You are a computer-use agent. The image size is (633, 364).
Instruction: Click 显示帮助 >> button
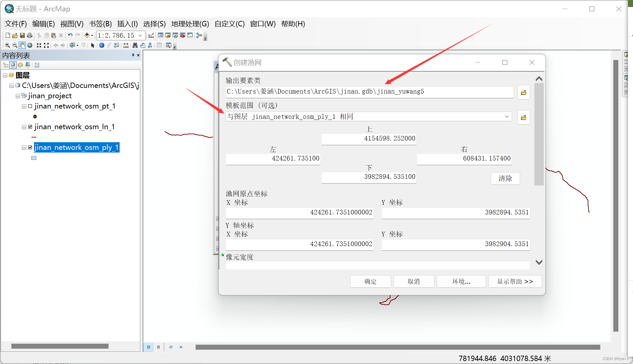pos(515,281)
